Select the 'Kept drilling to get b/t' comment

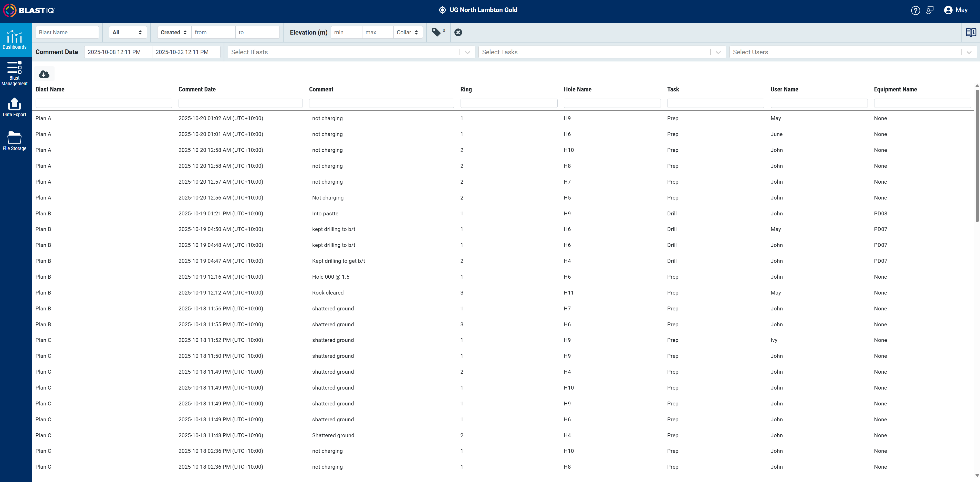pos(339,261)
